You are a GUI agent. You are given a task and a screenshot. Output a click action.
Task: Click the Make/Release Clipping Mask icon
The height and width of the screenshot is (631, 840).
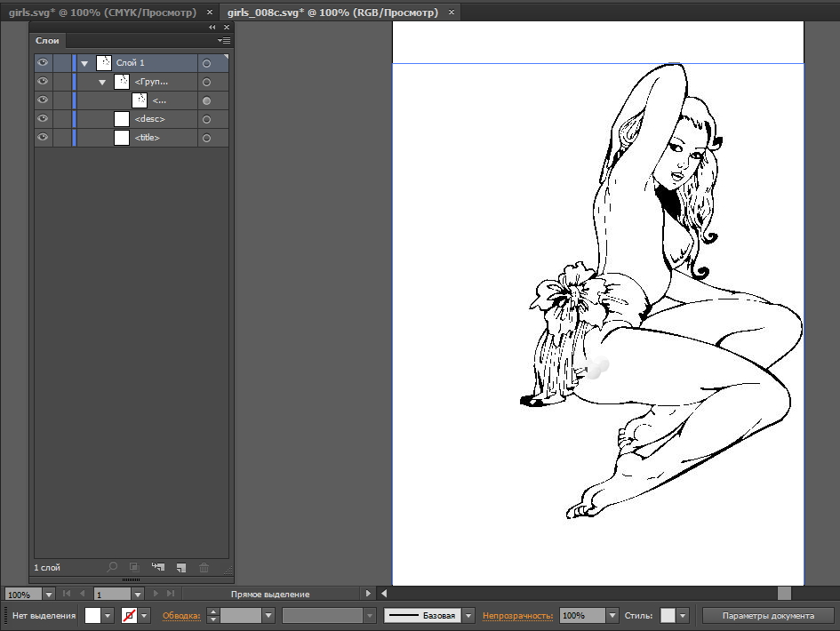tap(135, 567)
